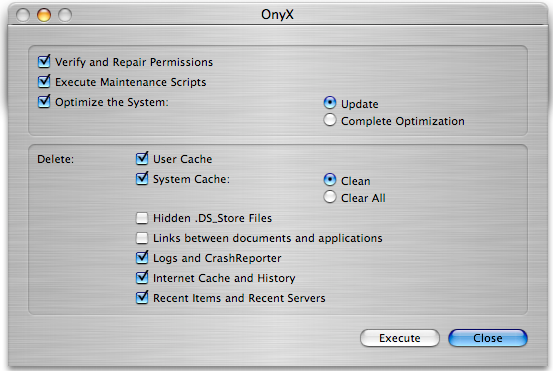Toggle Internet Cache and History checkbox

tap(142, 278)
